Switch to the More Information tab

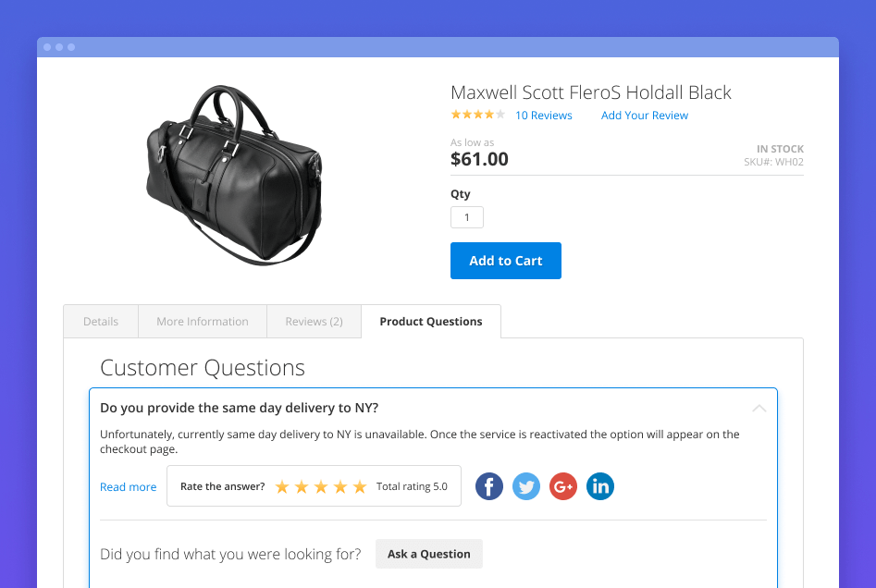click(203, 321)
